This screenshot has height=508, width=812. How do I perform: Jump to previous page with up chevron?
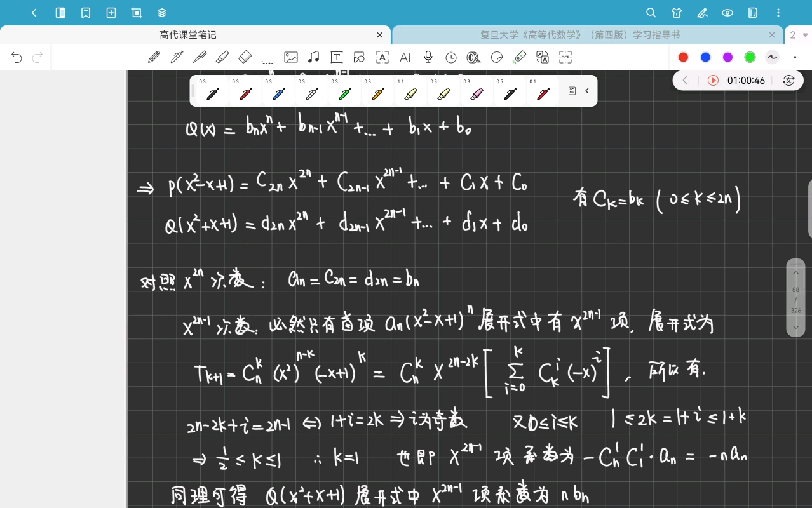pyautogui.click(x=795, y=274)
